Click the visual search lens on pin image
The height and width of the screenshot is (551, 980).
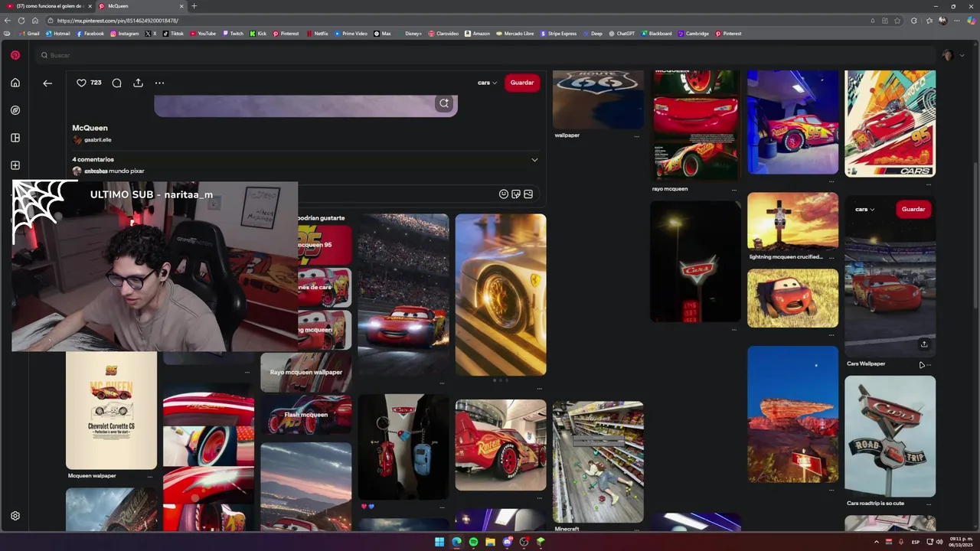click(443, 103)
